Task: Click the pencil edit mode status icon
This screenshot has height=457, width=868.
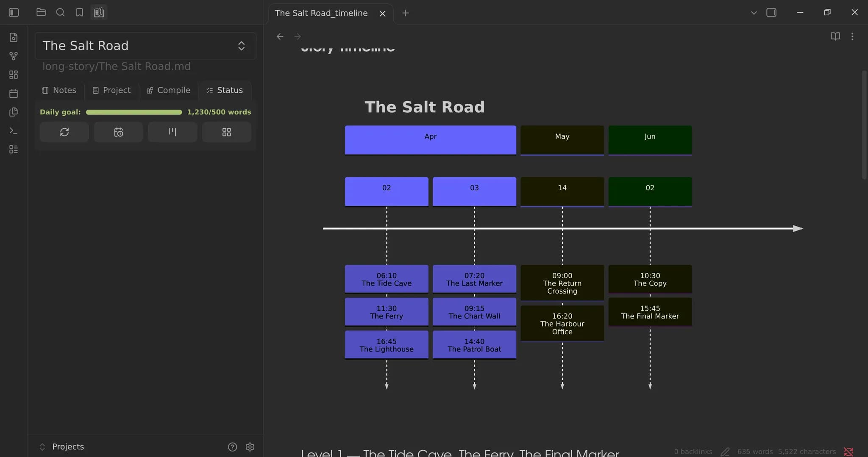Action: point(725,451)
